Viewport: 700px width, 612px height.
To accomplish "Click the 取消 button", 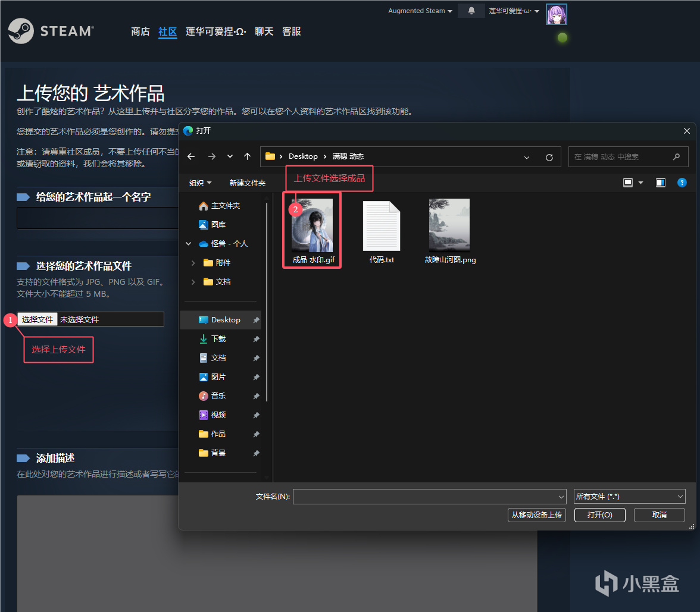I will [660, 515].
